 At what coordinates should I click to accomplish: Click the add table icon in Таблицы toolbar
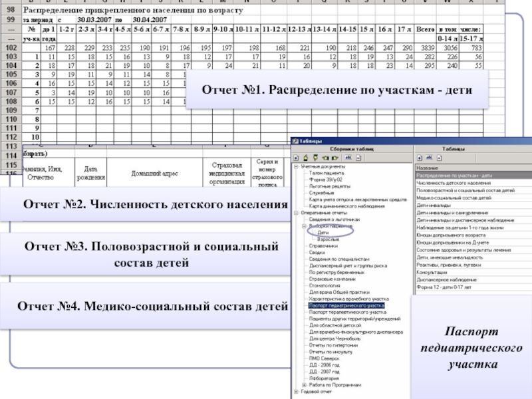click(x=420, y=158)
